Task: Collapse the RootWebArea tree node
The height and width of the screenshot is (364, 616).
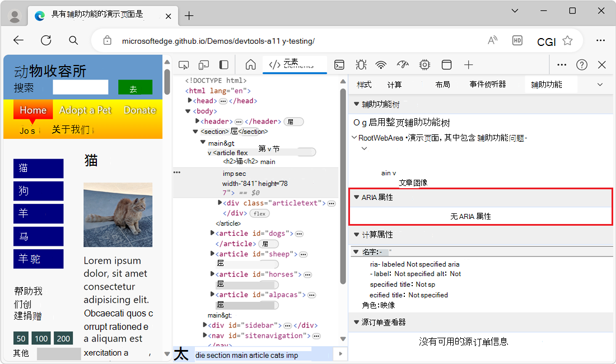Action: pyautogui.click(x=354, y=137)
